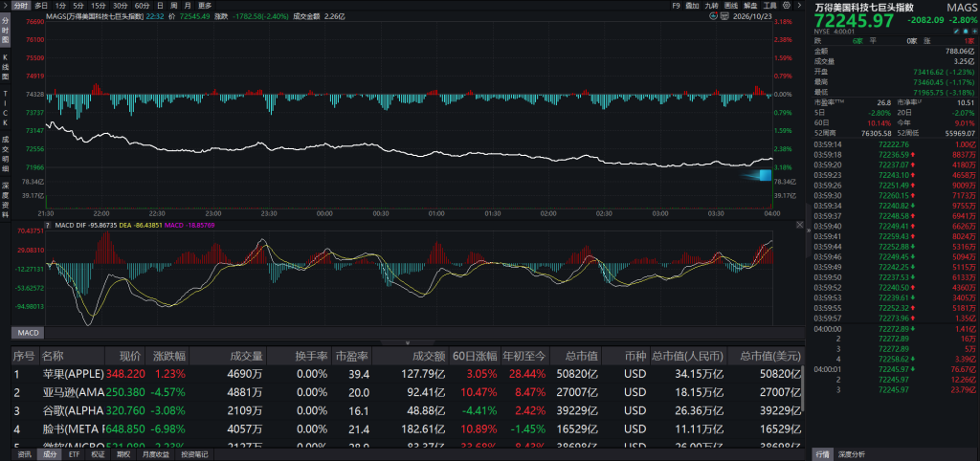Click the right arrow next to settings gear
Viewport: 980px width, 461px height.
(799, 5)
